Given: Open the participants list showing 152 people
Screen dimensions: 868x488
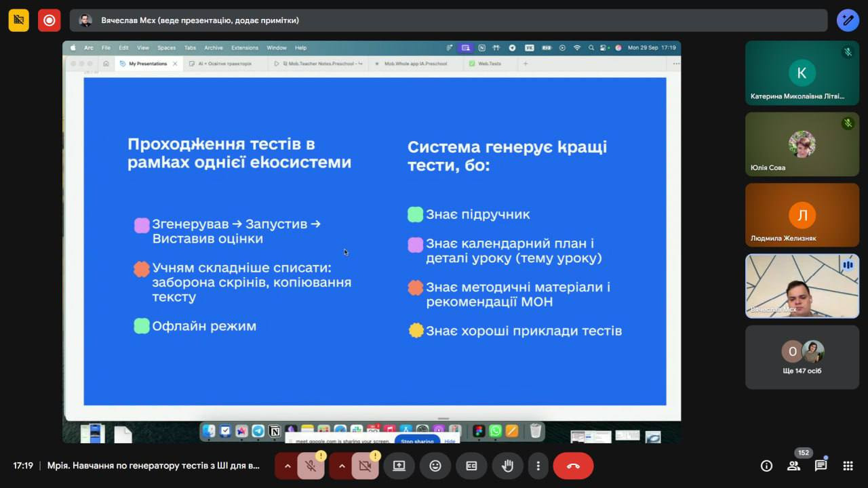Looking at the screenshot, I should (x=793, y=466).
